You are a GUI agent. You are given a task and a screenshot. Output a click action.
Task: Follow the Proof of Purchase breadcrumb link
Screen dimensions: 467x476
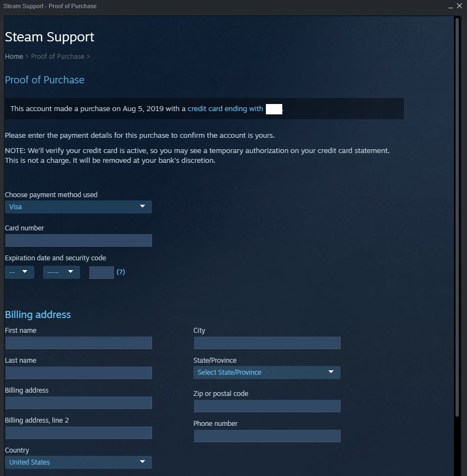[x=58, y=57]
